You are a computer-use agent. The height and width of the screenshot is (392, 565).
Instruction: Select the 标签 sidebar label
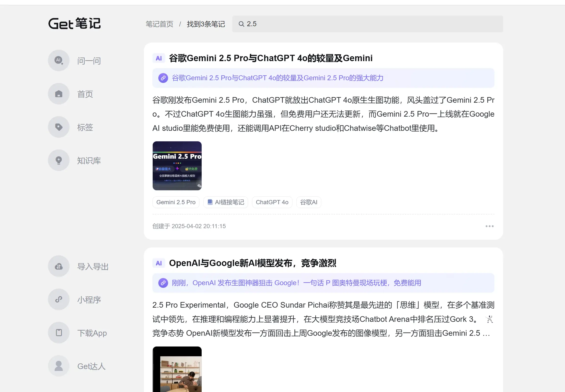[x=85, y=127]
